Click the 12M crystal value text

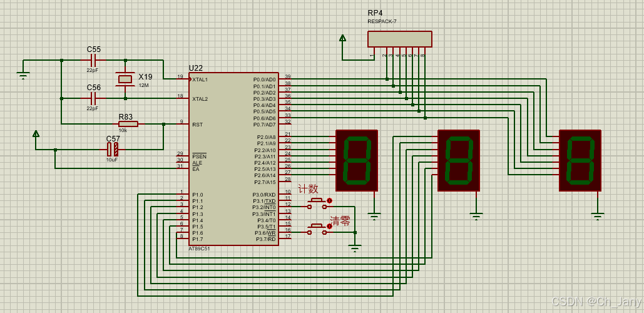[144, 85]
